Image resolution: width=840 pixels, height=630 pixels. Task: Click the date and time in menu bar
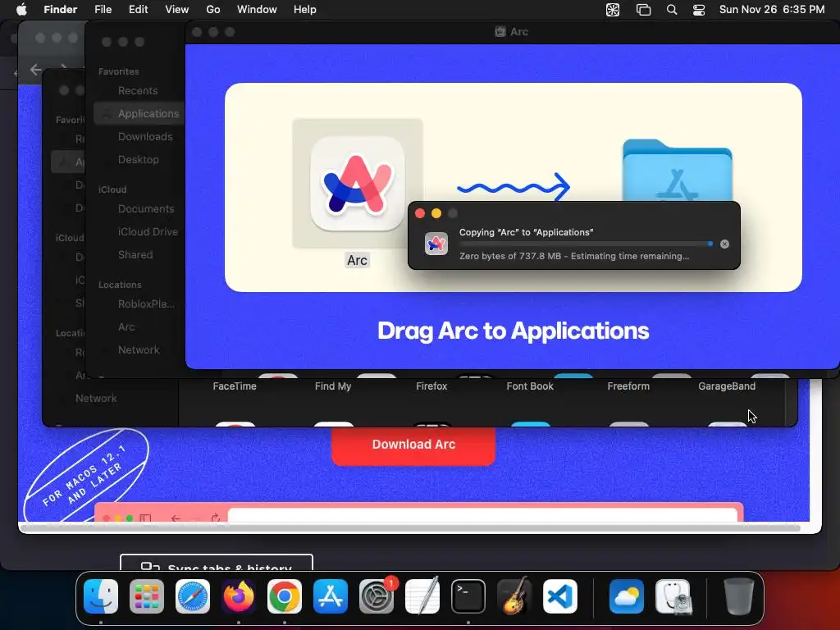click(772, 10)
